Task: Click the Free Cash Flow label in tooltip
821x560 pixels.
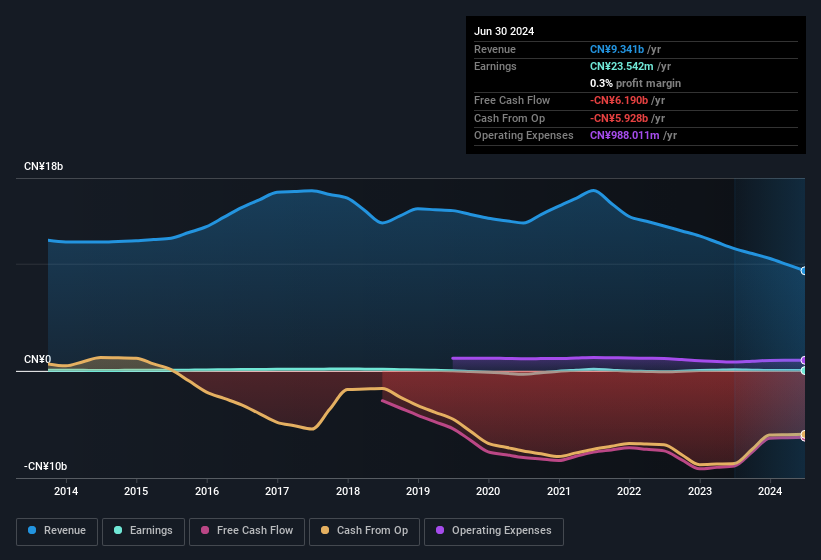Action: 512,100
